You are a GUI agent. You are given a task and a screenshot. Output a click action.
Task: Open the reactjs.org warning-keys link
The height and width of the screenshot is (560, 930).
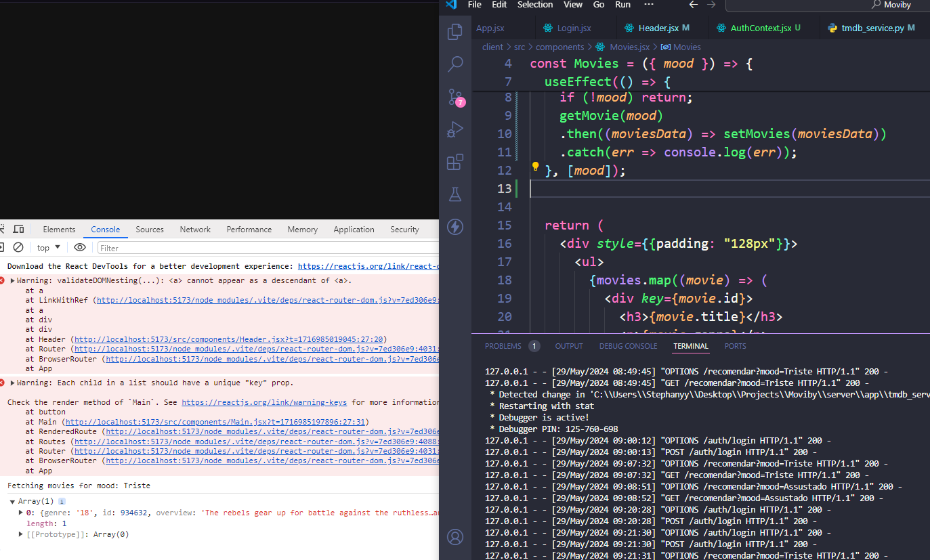click(x=264, y=402)
